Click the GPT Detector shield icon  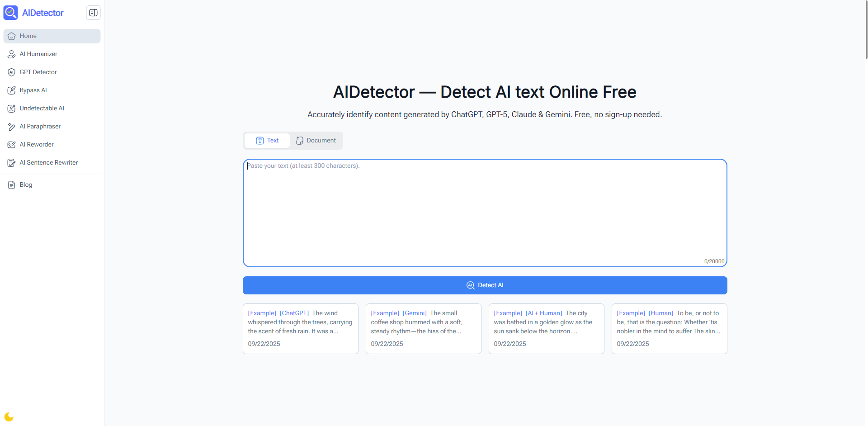[12, 72]
